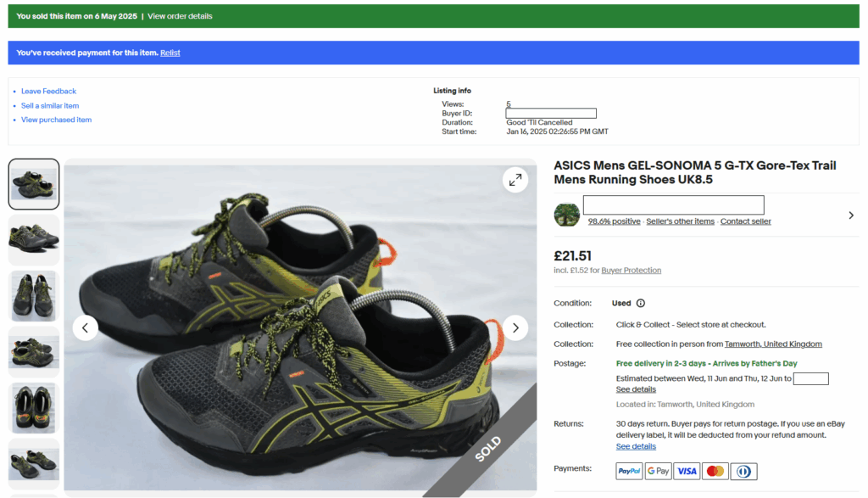Viewport: 868px width, 498px height.
Task: Click Free delivery in 2-3 days text
Action: tap(706, 363)
